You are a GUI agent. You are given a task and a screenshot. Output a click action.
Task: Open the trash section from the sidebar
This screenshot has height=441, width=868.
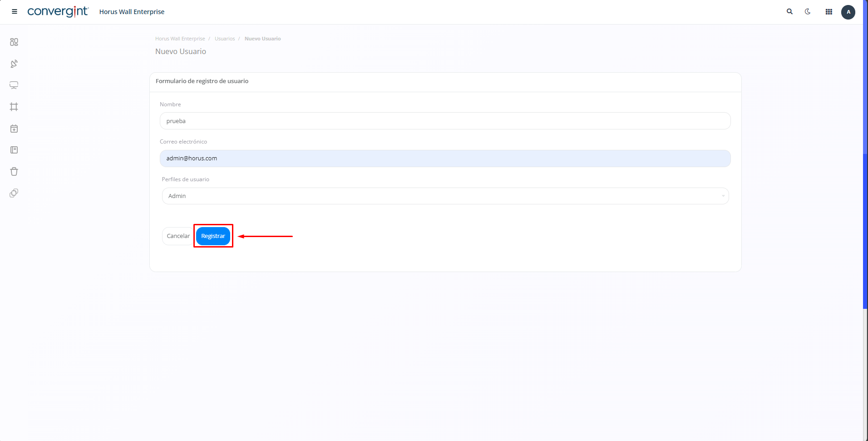(x=14, y=171)
